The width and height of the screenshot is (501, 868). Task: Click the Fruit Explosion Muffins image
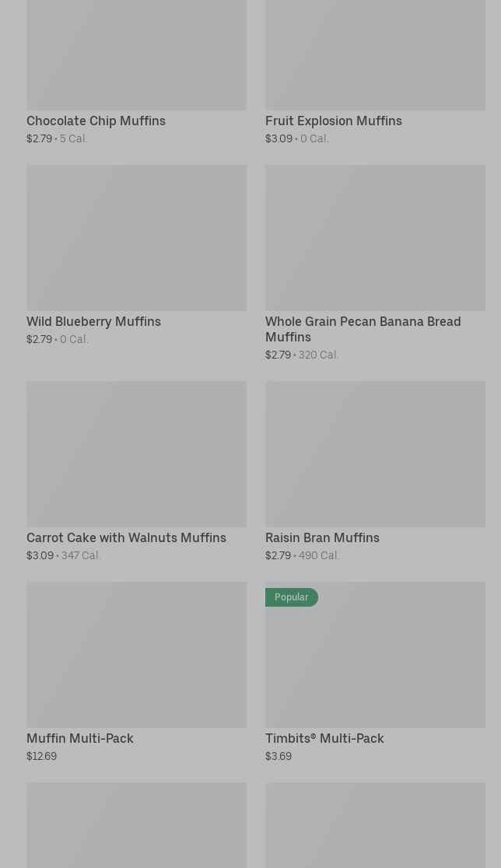click(375, 54)
